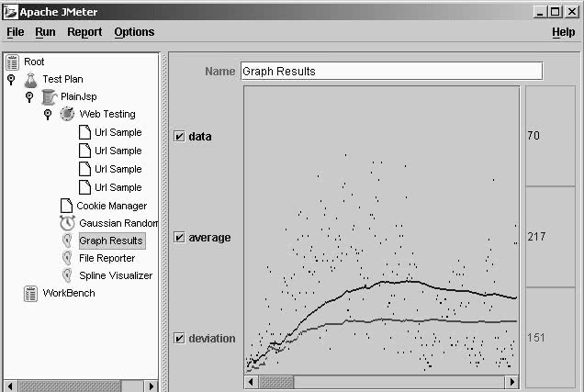The image size is (584, 392).
Task: Click the first Url Sample page icon
Action: tap(84, 132)
